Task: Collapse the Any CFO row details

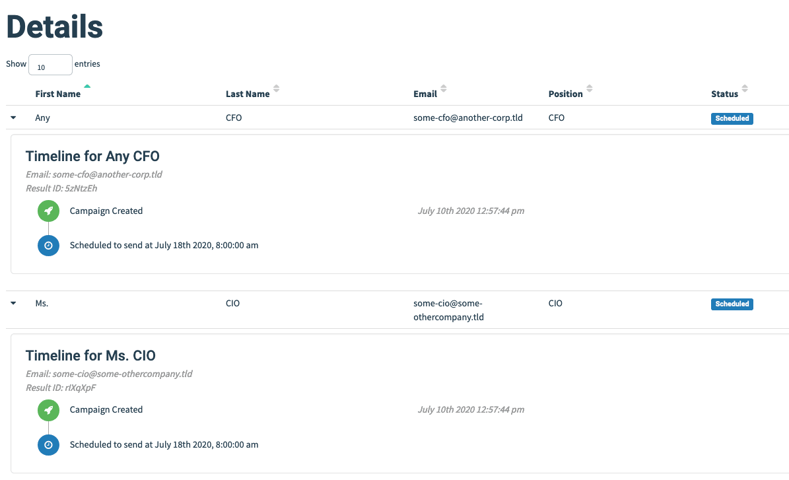Action: click(14, 118)
